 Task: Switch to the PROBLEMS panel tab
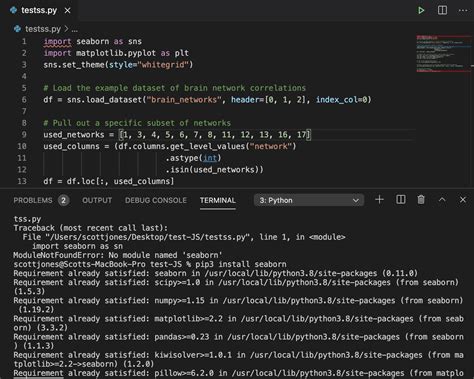tap(33, 200)
